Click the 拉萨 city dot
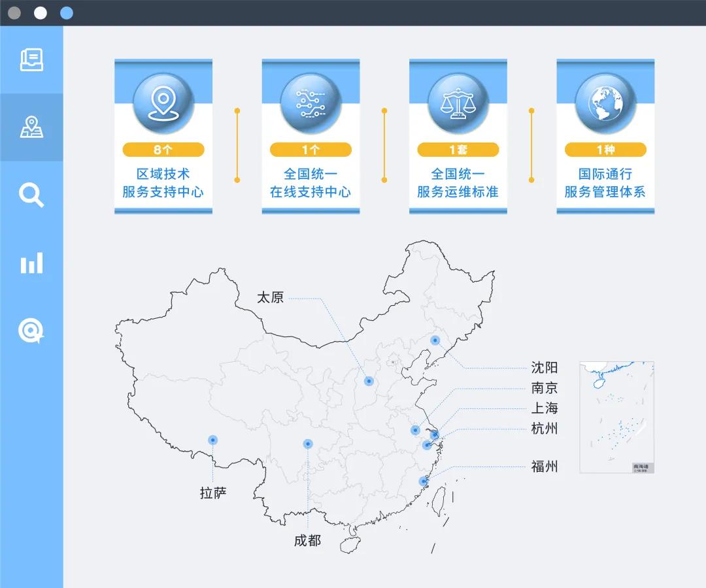This screenshot has height=588, width=706. click(212, 439)
